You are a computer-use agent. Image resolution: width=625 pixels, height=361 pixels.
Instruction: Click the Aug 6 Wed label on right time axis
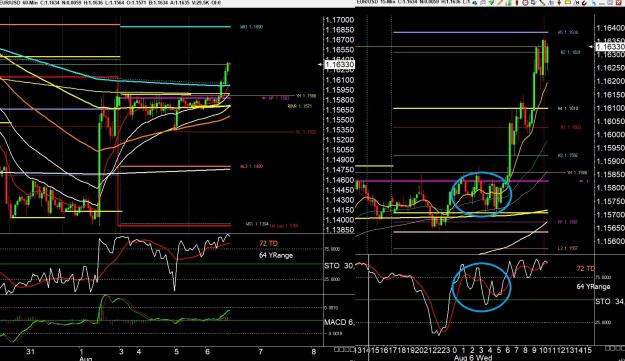tap(473, 358)
